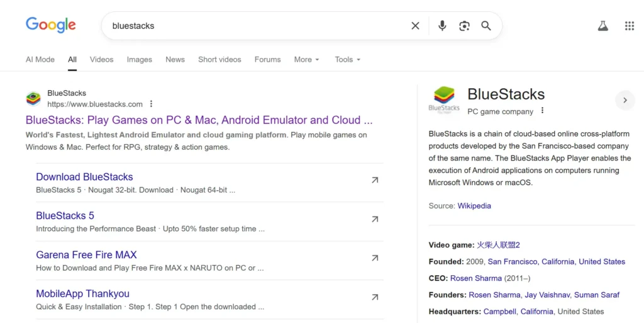The height and width of the screenshot is (323, 644).
Task: Click arrow icon beside Garena Free Fire MAX
Action: pos(375,258)
